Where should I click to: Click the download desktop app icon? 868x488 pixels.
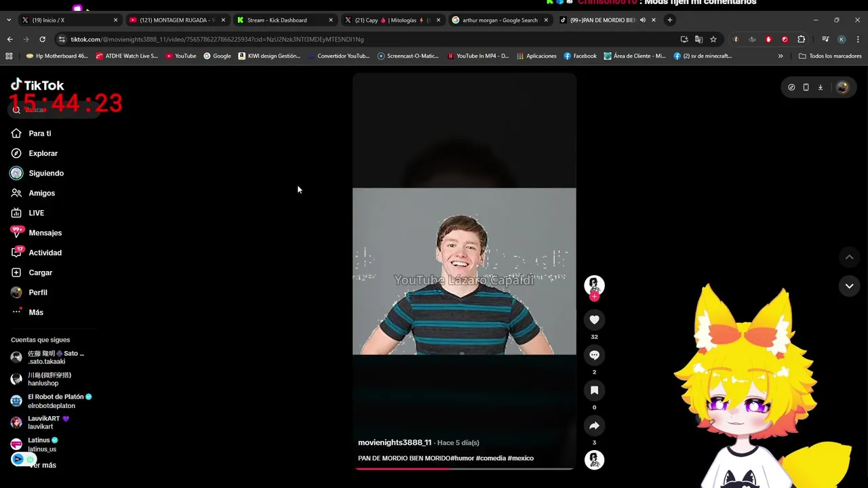click(820, 87)
